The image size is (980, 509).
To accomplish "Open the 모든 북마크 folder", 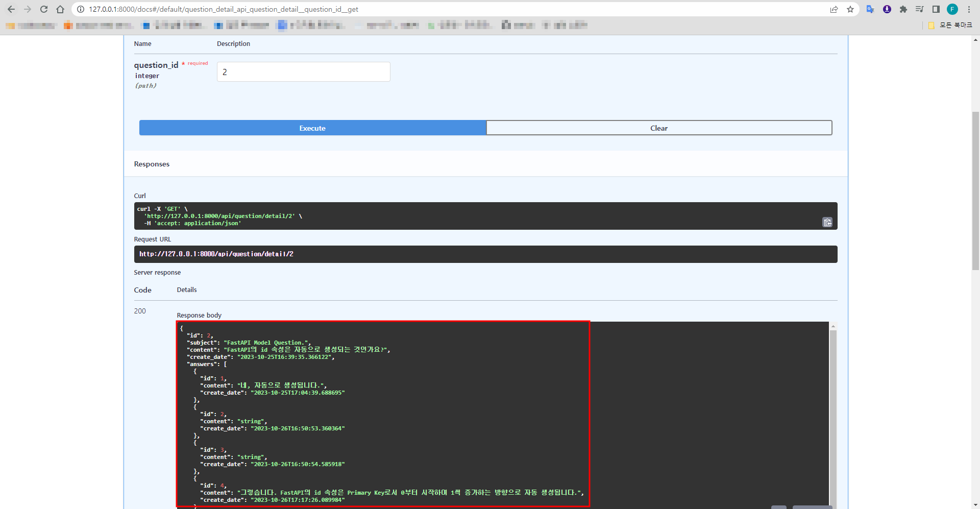I will click(x=950, y=25).
